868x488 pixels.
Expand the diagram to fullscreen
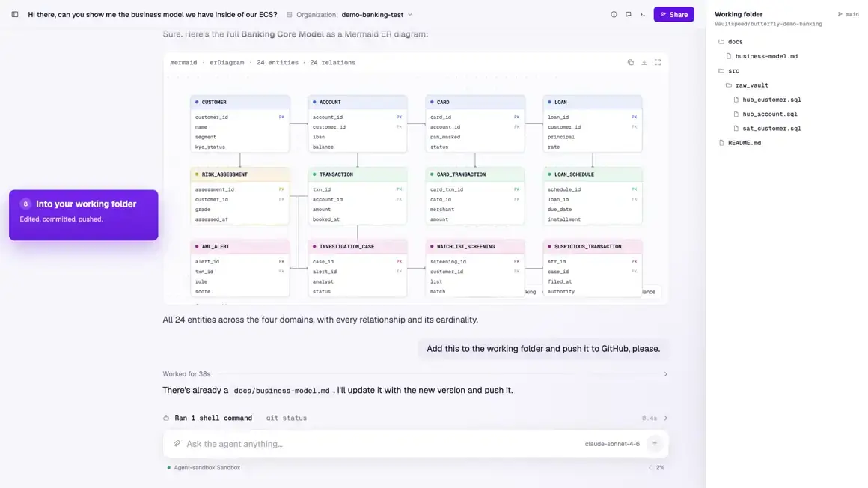tap(658, 63)
